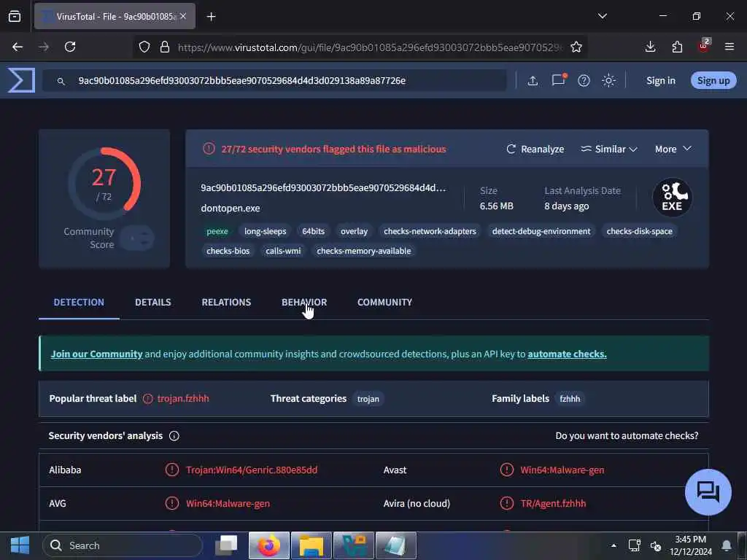747x560 pixels.
Task: Click the Firefox View icon at top left
Action: click(x=15, y=17)
